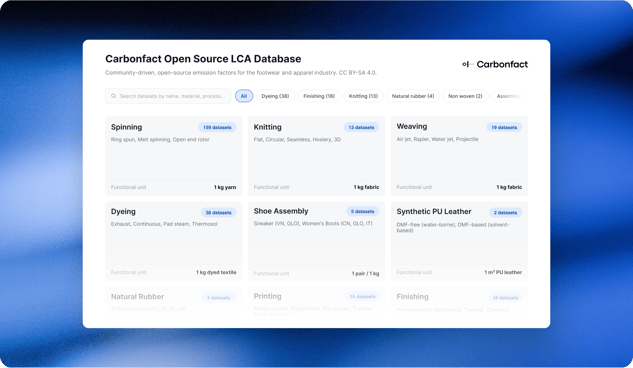Filter by Natural rubber (4)

413,96
